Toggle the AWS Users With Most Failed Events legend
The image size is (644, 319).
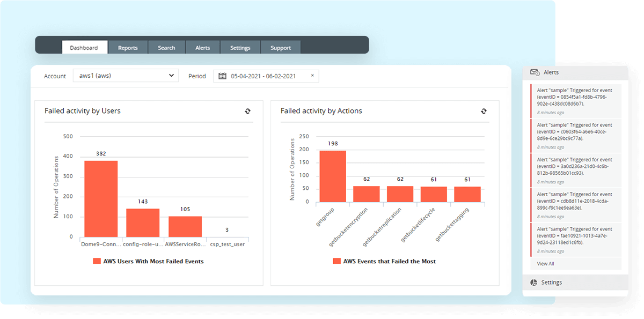pyautogui.click(x=149, y=261)
